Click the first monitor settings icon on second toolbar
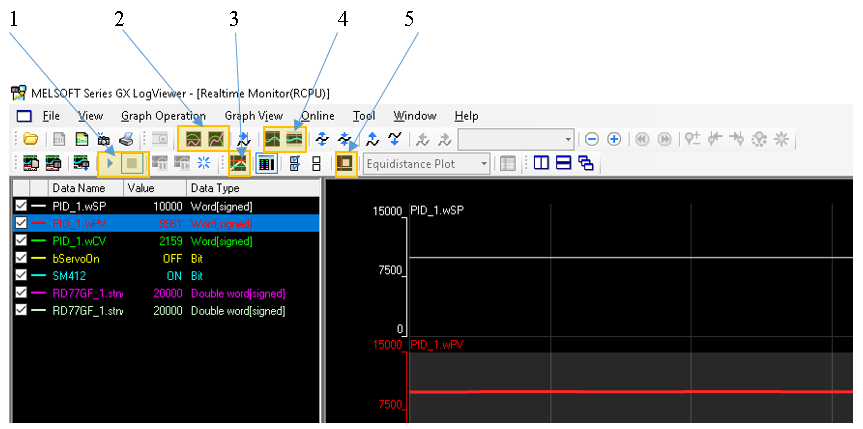 (x=31, y=163)
